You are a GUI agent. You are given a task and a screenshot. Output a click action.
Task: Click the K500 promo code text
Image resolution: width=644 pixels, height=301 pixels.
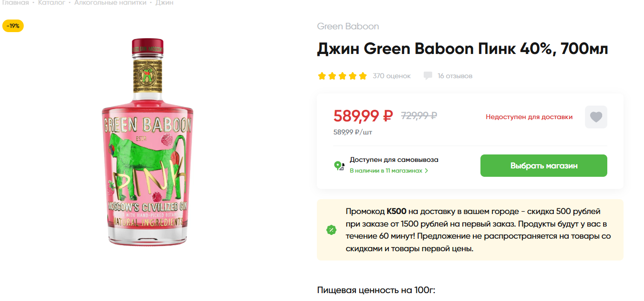click(x=396, y=211)
